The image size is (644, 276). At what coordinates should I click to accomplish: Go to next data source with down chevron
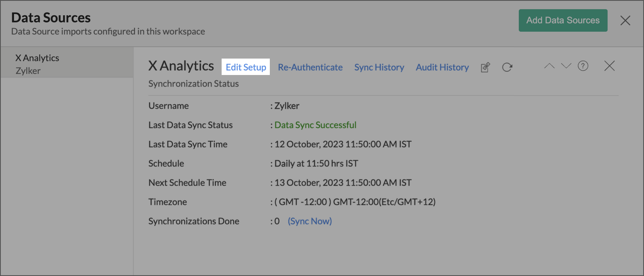[x=566, y=66]
